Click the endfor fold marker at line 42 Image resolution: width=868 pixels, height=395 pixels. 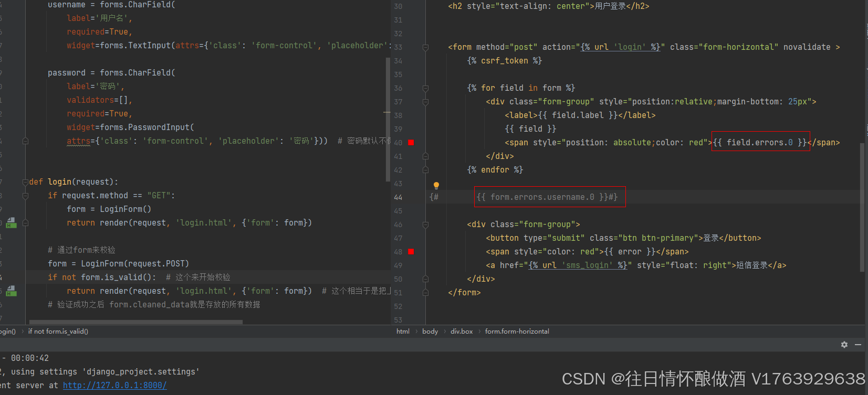(425, 170)
